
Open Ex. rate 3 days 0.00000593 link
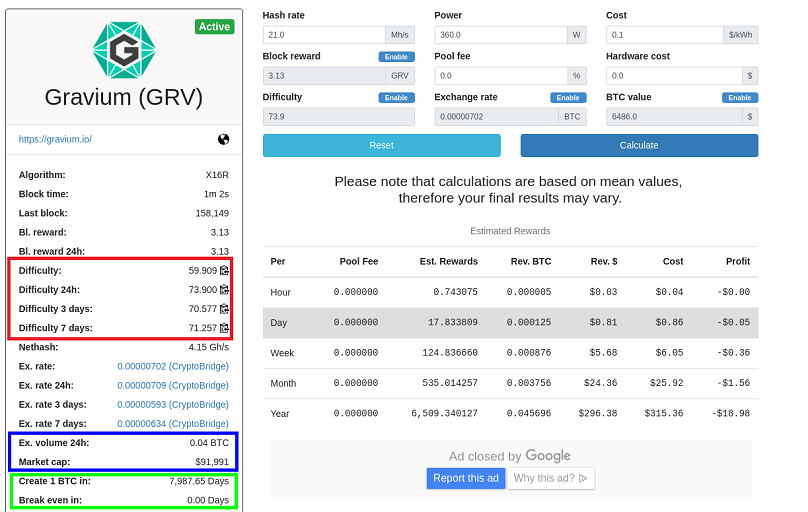tap(173, 404)
